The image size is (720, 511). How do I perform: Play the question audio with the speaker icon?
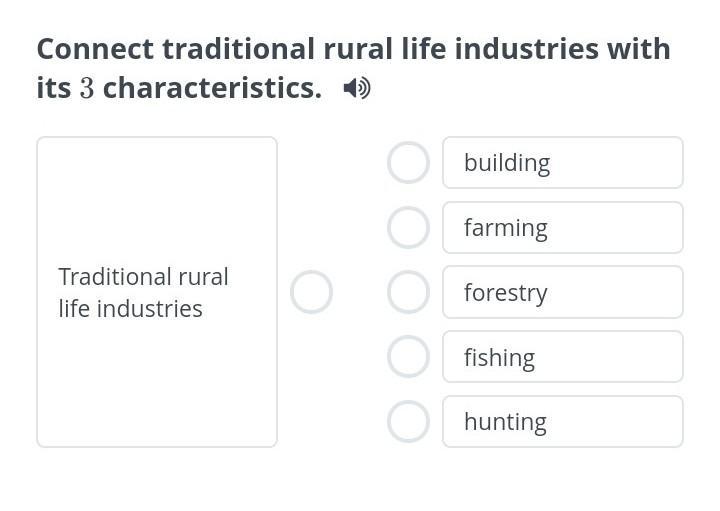pos(356,88)
